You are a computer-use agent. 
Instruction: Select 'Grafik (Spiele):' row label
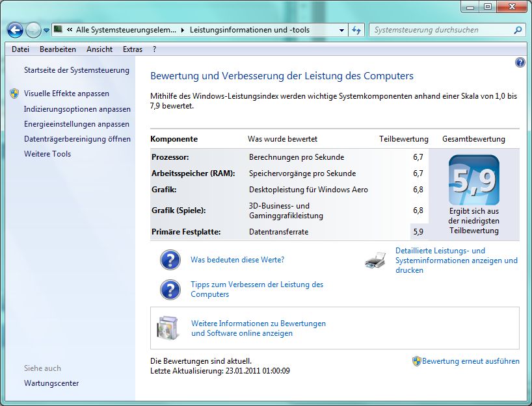pos(178,210)
